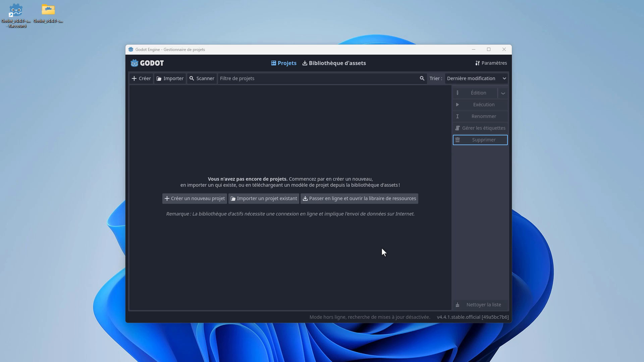Image resolution: width=644 pixels, height=362 pixels.
Task: Click Créer un nouveau projet
Action: click(195, 198)
